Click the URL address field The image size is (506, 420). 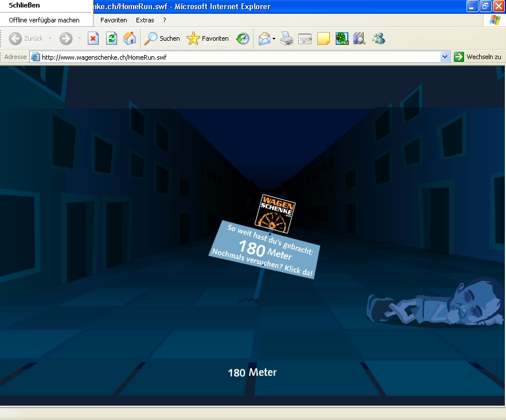238,57
